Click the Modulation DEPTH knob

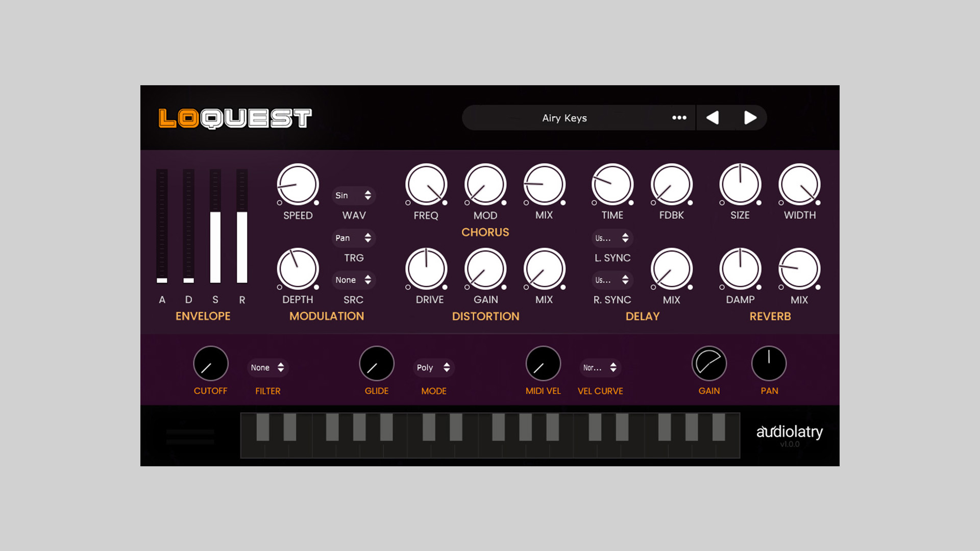coord(298,269)
